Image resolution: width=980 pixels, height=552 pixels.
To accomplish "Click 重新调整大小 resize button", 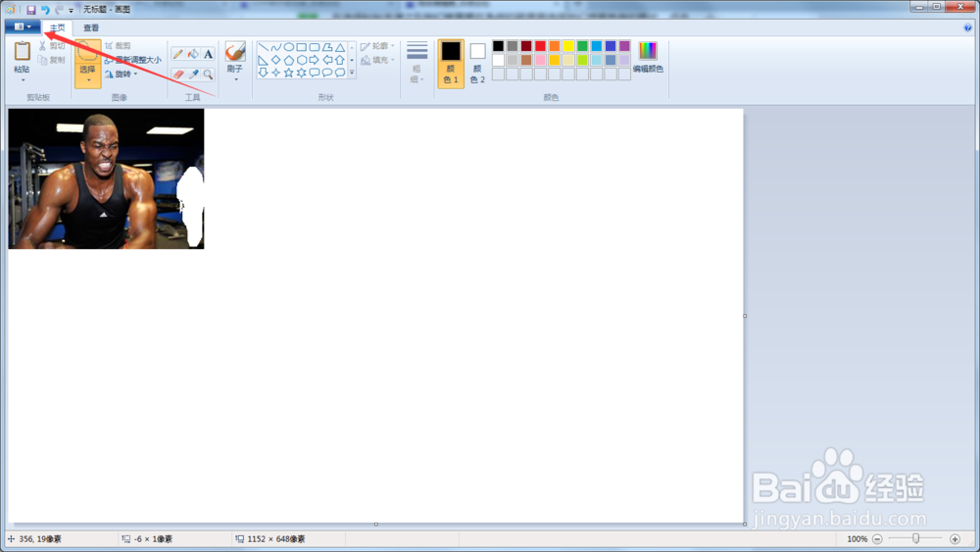I will point(133,60).
